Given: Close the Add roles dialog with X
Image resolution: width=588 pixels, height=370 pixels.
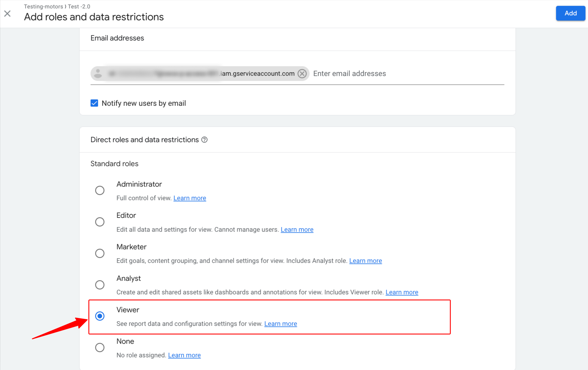Looking at the screenshot, I should [8, 13].
